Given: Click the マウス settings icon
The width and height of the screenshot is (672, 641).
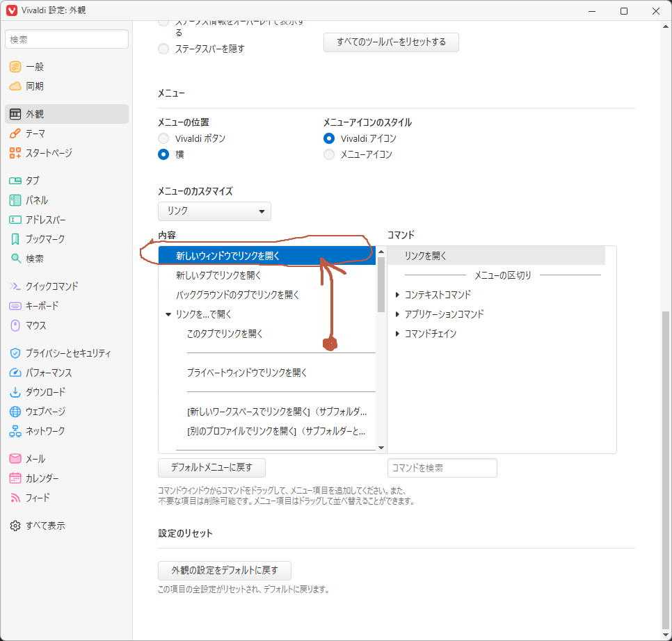Looking at the screenshot, I should click(x=15, y=325).
